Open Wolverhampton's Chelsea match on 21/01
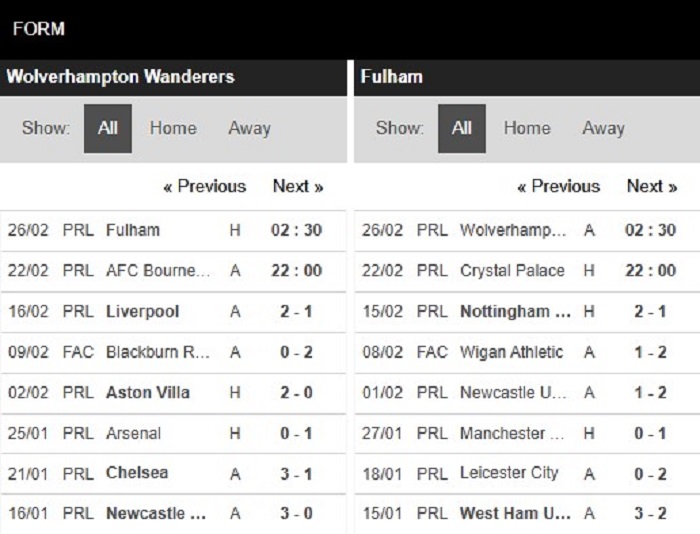Screen dimensions: 700x534 [173, 474]
